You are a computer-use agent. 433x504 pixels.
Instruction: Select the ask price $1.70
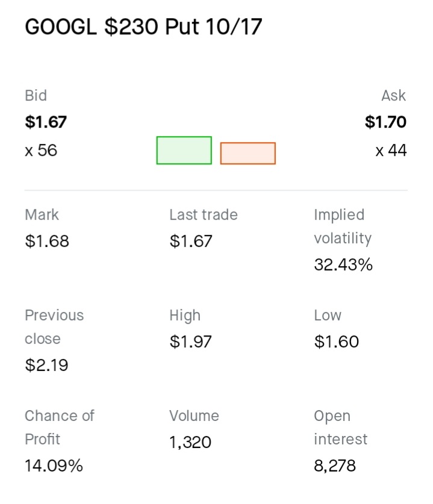tap(385, 122)
